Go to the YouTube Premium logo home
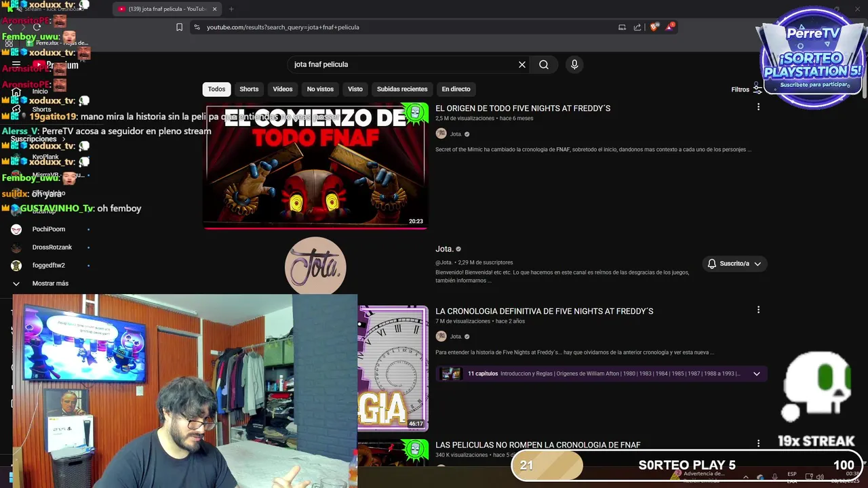 (x=56, y=65)
